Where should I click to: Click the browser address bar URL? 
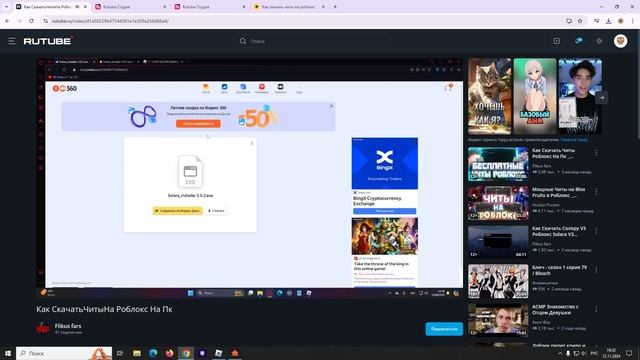110,21
